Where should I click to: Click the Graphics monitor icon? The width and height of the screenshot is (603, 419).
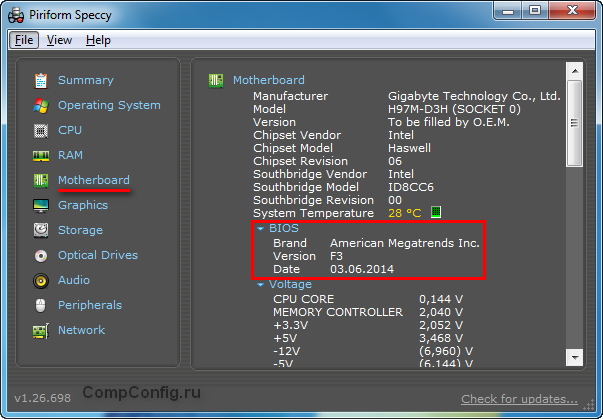click(41, 206)
